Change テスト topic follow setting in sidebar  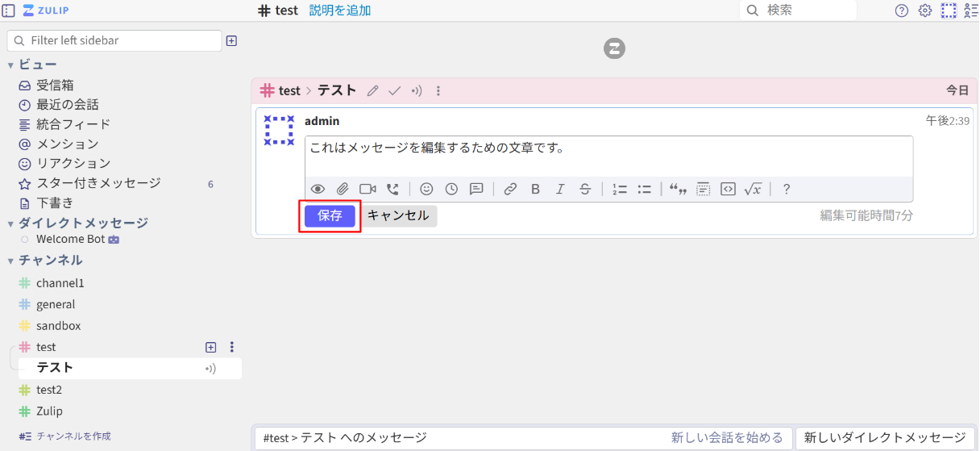(x=210, y=369)
